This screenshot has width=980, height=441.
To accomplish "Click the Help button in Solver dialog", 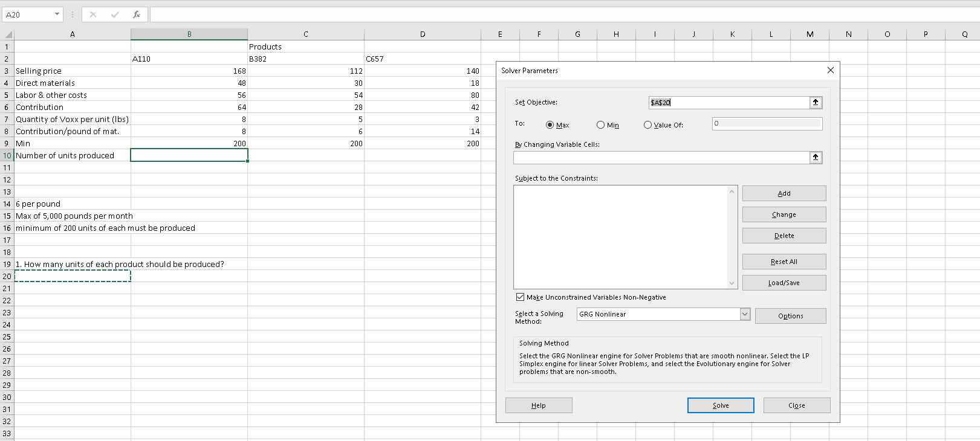I will click(539, 405).
